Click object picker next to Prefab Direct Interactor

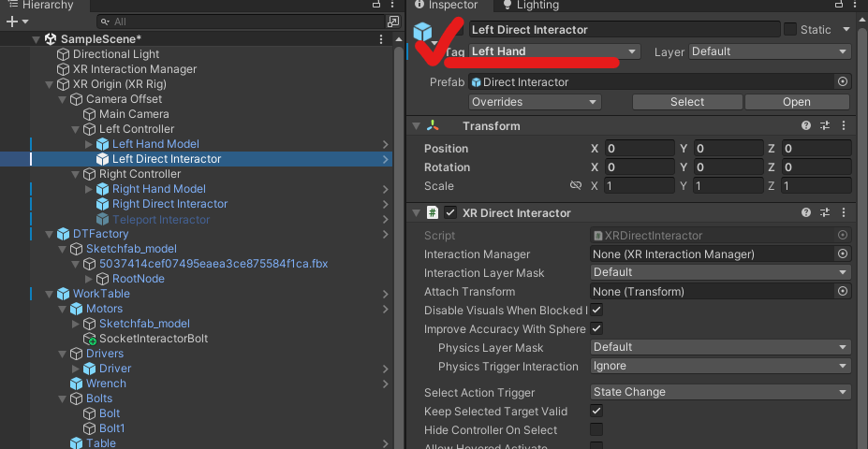(x=843, y=81)
